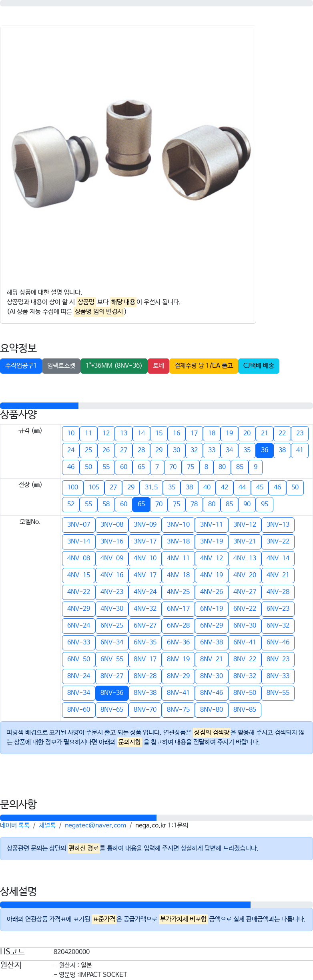Choose 전장 length 70 option
Viewport: 313px width, 980px height.
coord(159,504)
